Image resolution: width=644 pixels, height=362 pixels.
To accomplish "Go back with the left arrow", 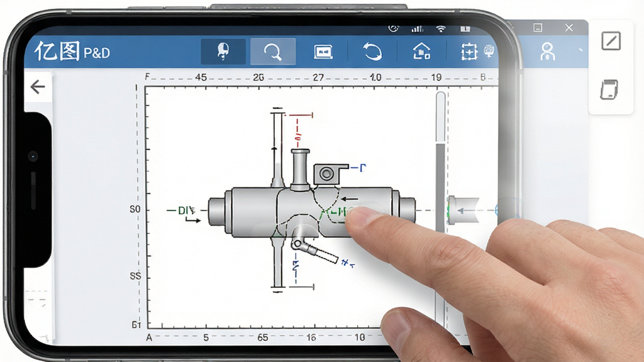I will (x=38, y=87).
